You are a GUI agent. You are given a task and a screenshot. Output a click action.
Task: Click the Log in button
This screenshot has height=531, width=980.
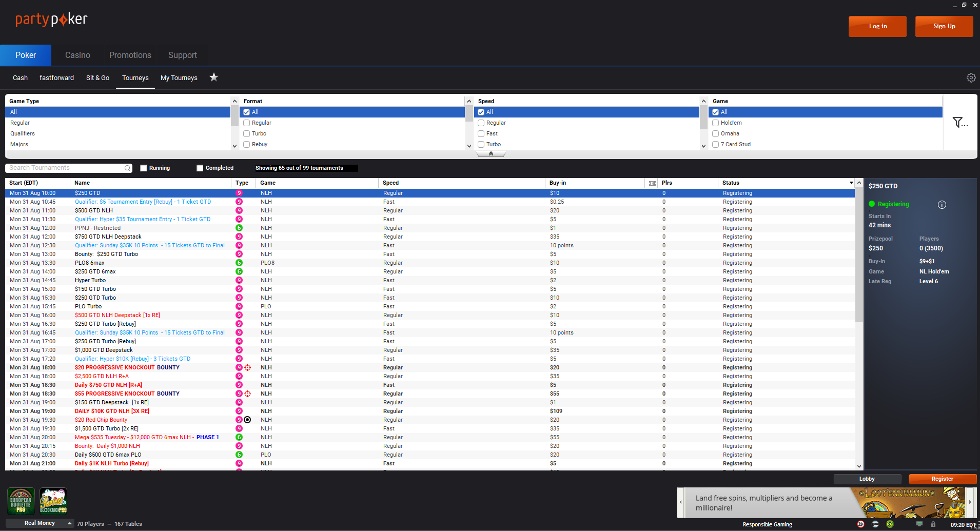tap(877, 26)
